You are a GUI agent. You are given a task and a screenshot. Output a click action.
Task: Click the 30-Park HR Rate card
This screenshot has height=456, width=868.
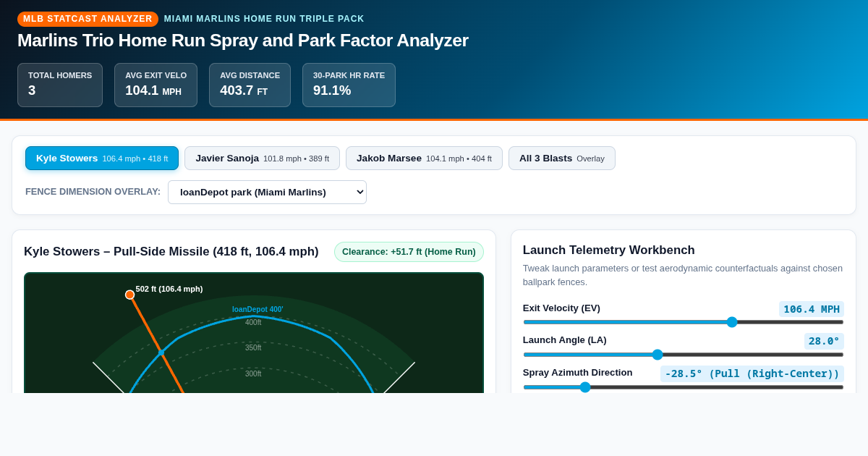pyautogui.click(x=349, y=85)
